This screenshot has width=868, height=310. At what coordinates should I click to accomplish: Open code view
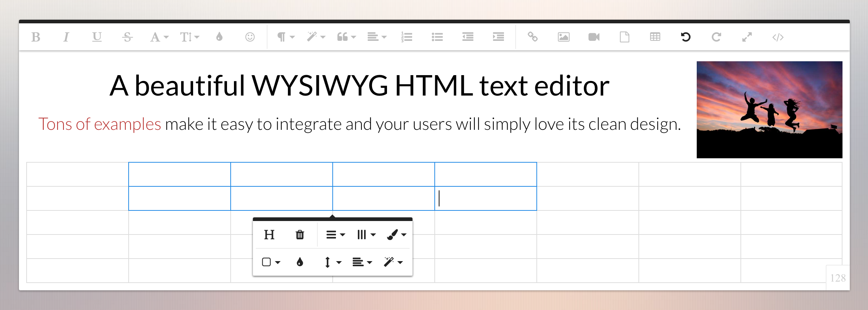(x=778, y=37)
